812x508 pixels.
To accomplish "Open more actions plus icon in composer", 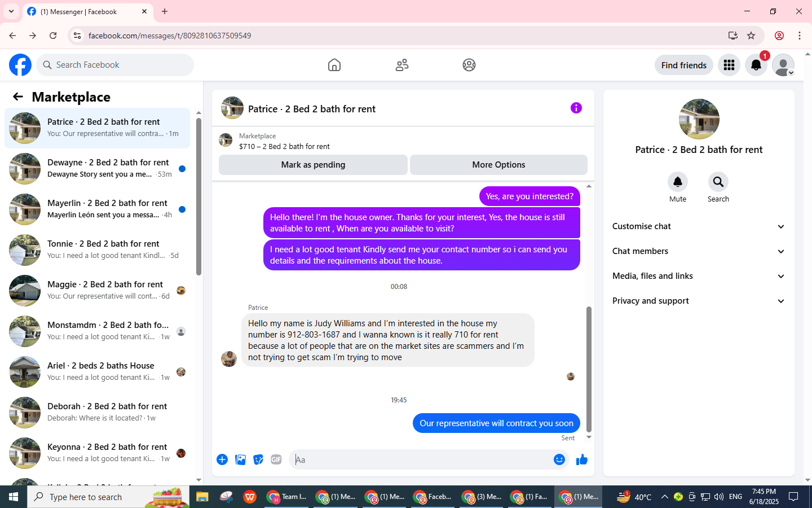I will pos(222,459).
